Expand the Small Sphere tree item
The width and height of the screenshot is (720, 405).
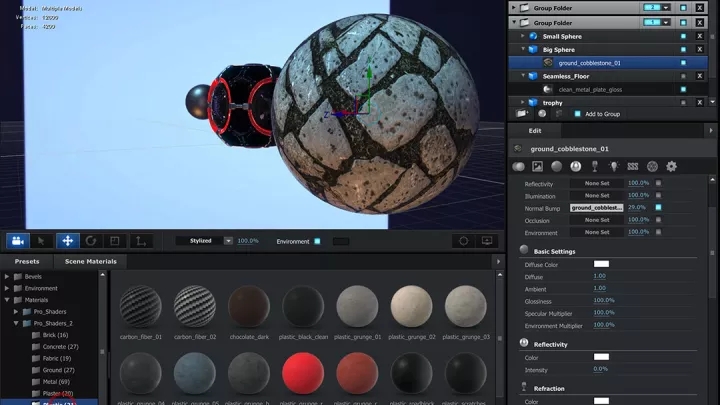[x=522, y=36]
